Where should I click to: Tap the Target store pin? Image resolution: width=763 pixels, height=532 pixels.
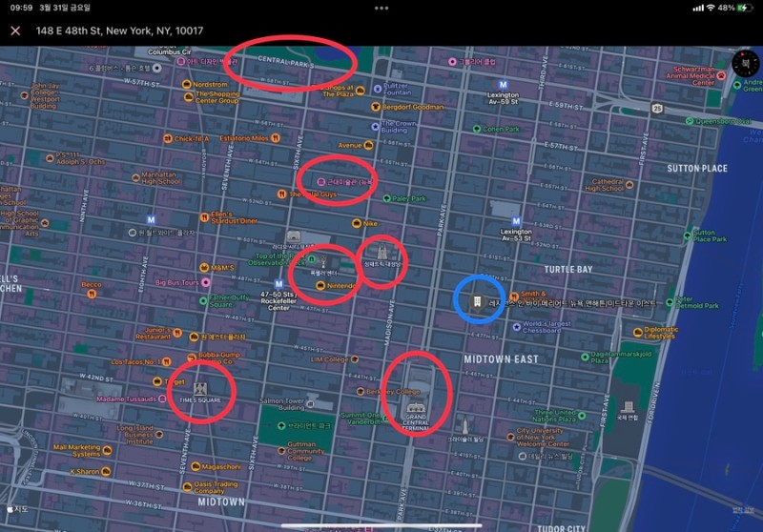tap(157, 381)
